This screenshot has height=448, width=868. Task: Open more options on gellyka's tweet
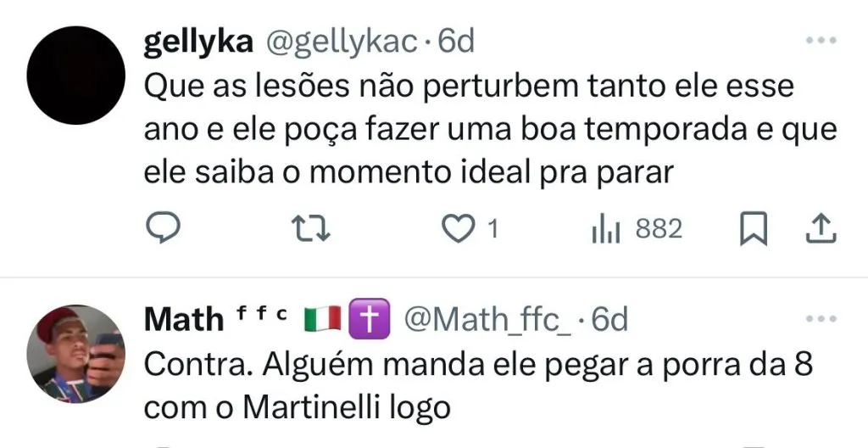[821, 41]
